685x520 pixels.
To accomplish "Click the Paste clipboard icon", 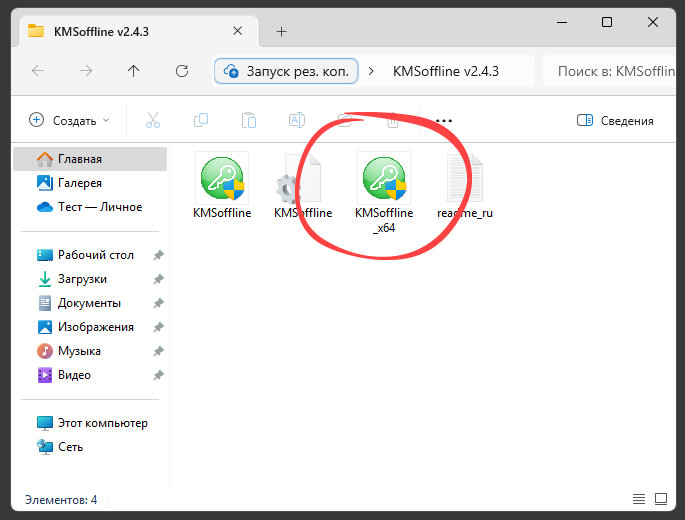I will point(249,120).
